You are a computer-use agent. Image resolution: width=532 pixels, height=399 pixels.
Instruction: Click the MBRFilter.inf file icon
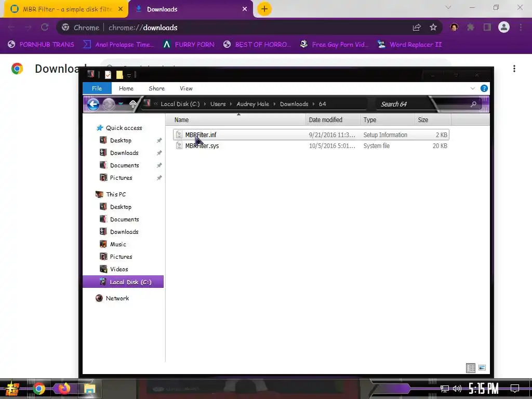pyautogui.click(x=179, y=135)
